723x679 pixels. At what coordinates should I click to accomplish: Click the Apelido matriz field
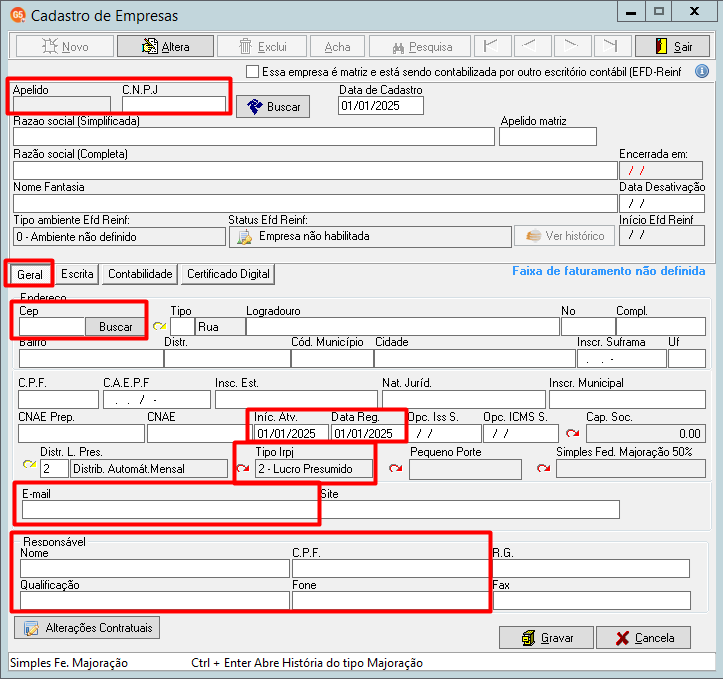point(548,136)
